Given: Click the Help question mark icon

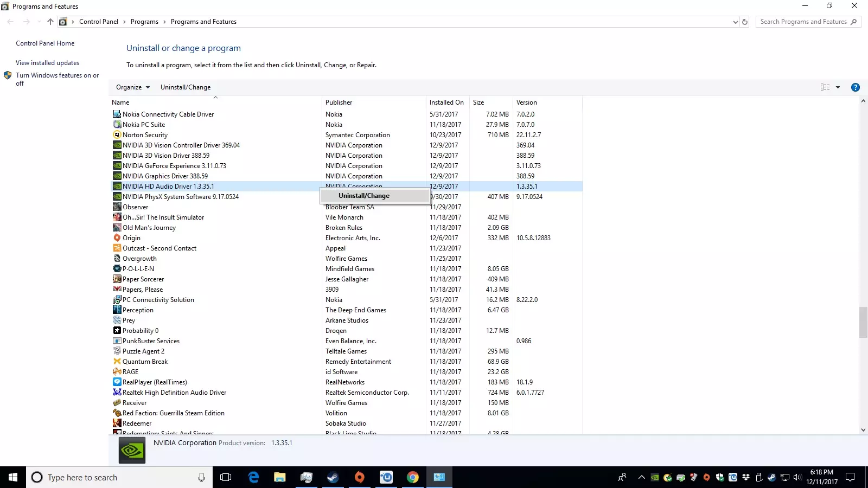Looking at the screenshot, I should pos(855,87).
